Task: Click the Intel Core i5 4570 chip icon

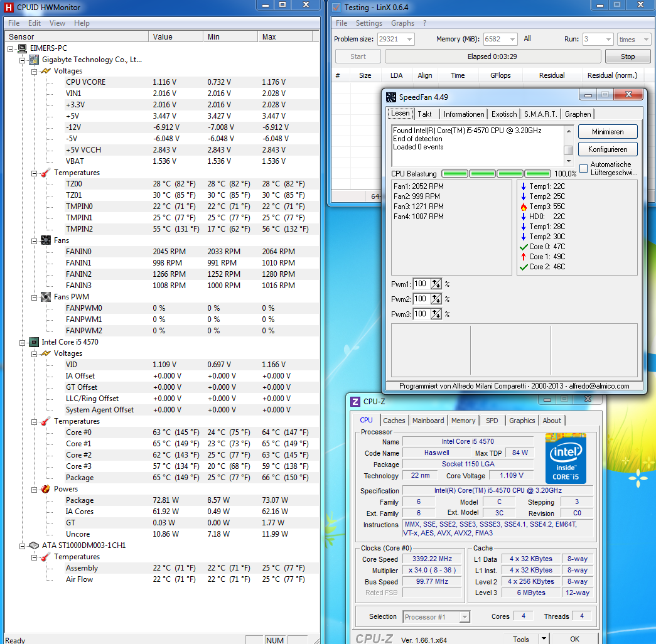Action: pyautogui.click(x=34, y=342)
